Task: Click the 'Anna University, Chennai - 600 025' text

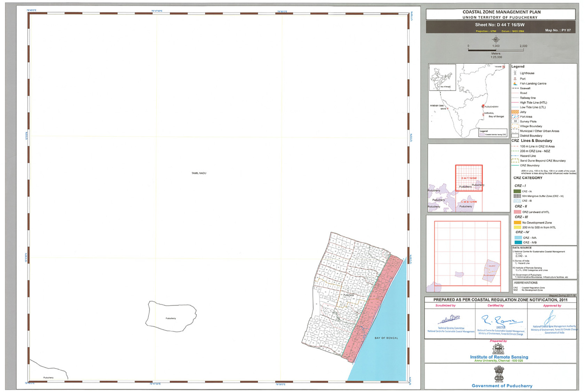Action: pyautogui.click(x=498, y=361)
